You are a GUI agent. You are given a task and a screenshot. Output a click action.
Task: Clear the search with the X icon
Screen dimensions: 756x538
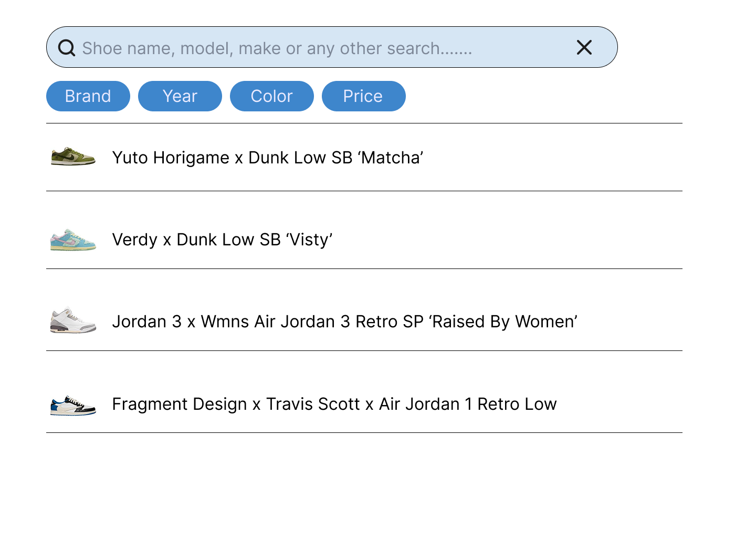pos(584,47)
